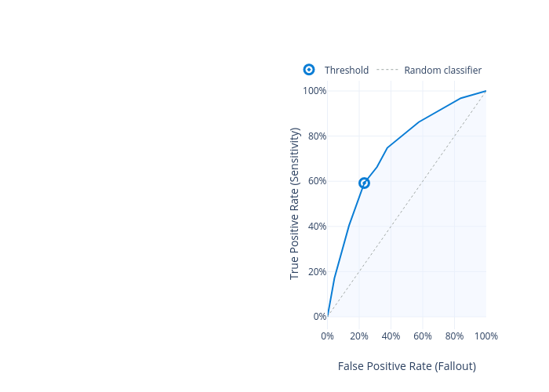
Task: Click the 0% tick on True Positive Rate axis
Action: [319, 317]
